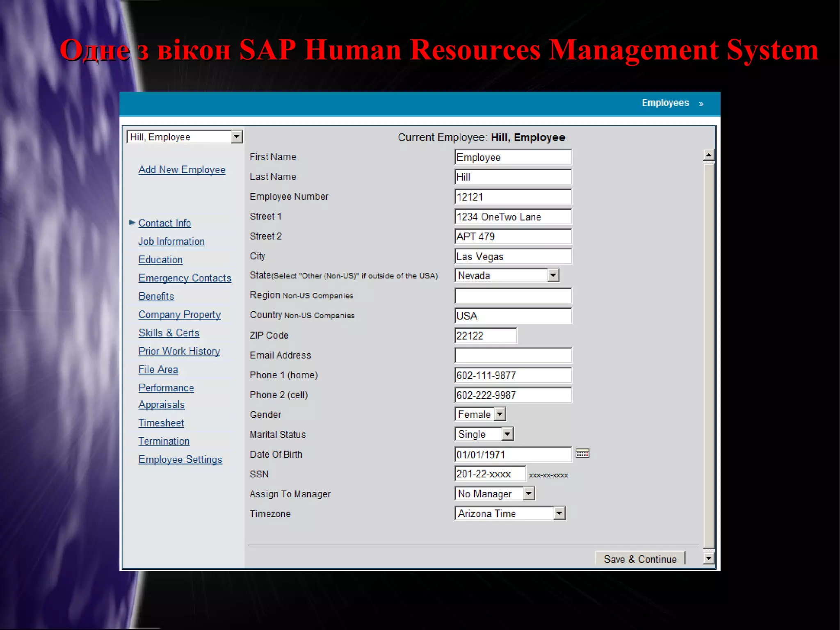This screenshot has width=840, height=630.
Task: Click the Last Name field containing Hill
Action: [513, 177]
